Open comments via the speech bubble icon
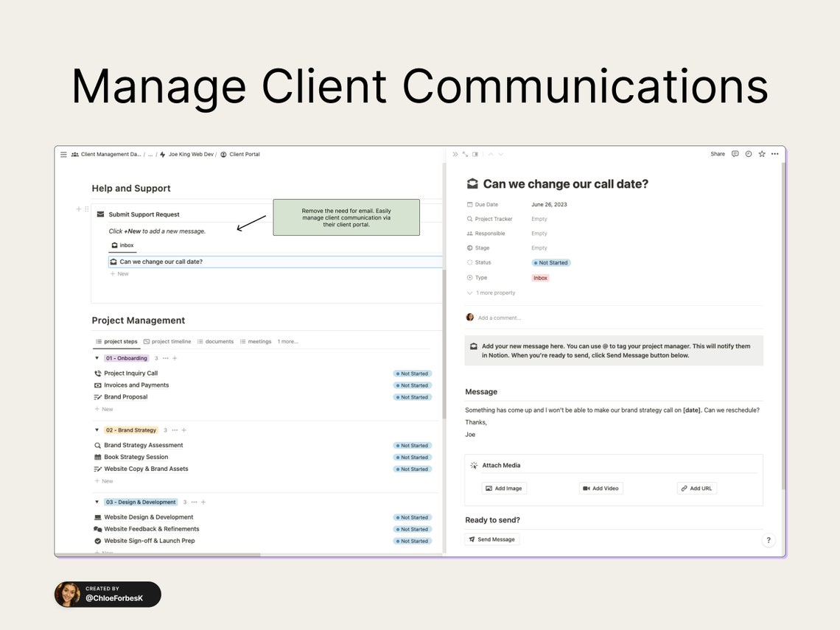840x630 pixels. tap(735, 154)
